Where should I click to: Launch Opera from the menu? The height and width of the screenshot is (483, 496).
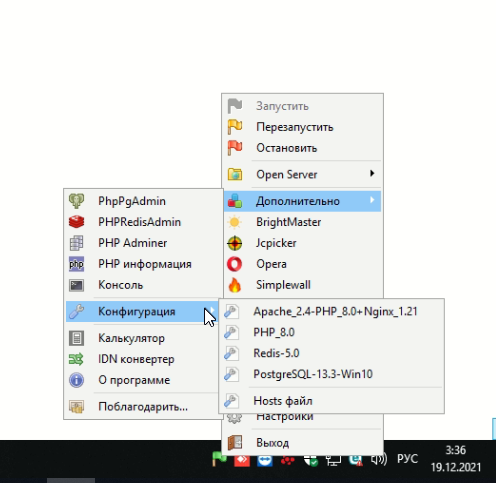[x=302, y=264]
